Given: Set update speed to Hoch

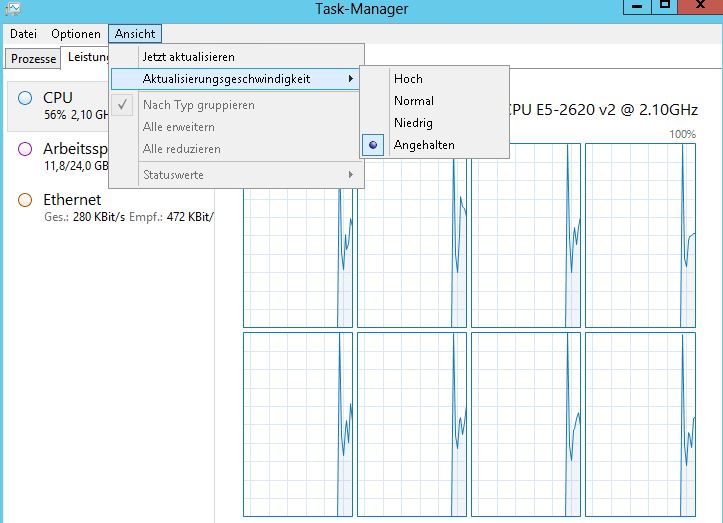Looking at the screenshot, I should [435, 79].
